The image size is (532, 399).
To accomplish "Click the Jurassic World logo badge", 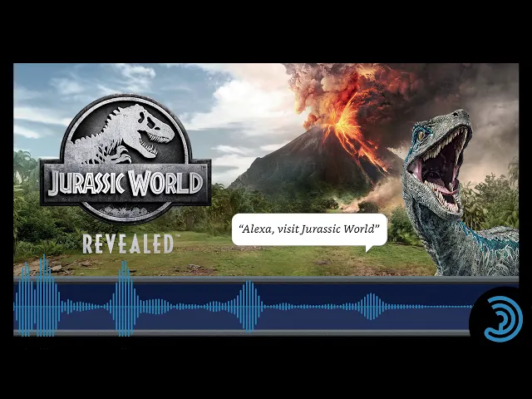I will pyautogui.click(x=126, y=159).
